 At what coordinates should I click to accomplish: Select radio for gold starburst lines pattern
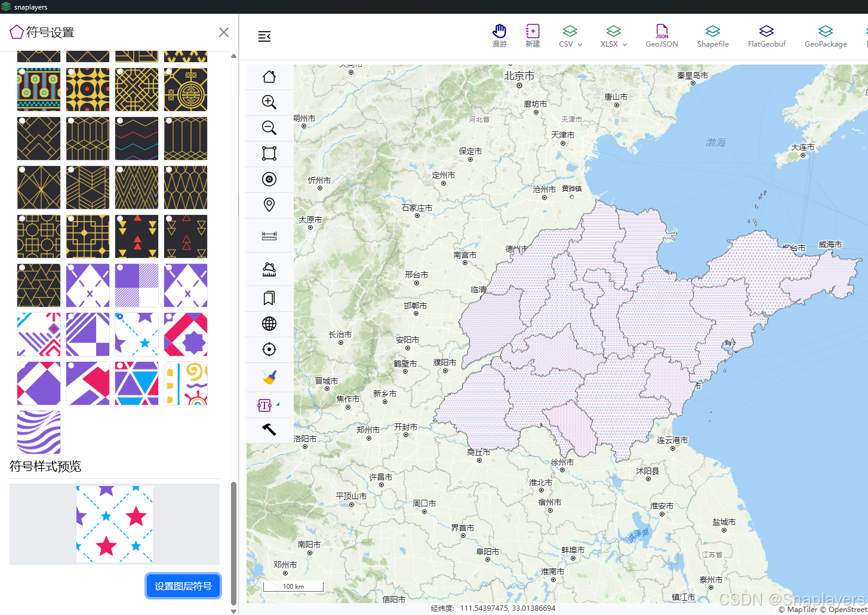(22, 170)
